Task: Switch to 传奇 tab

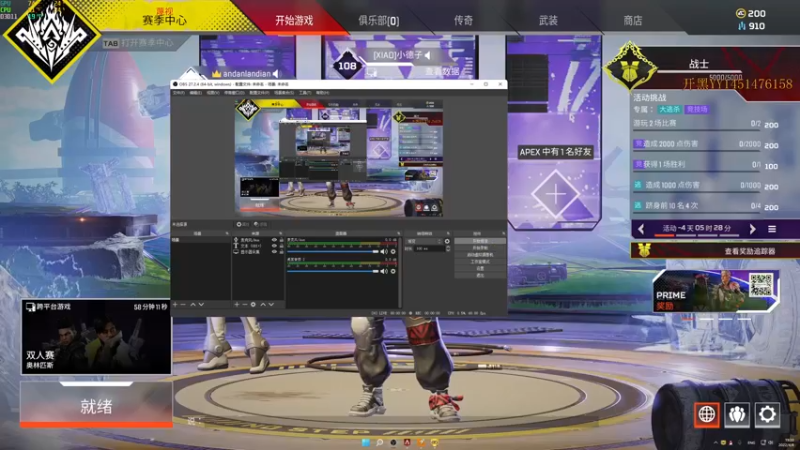Action: (463, 20)
